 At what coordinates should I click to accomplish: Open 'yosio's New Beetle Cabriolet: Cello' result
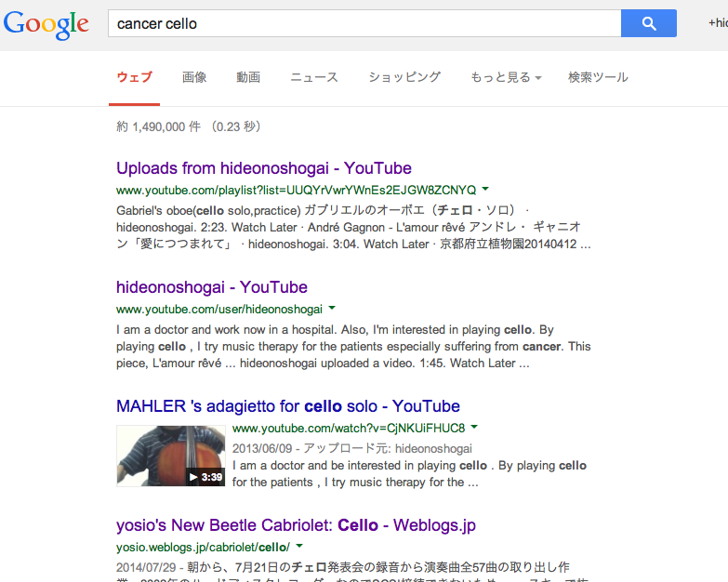pos(296,525)
